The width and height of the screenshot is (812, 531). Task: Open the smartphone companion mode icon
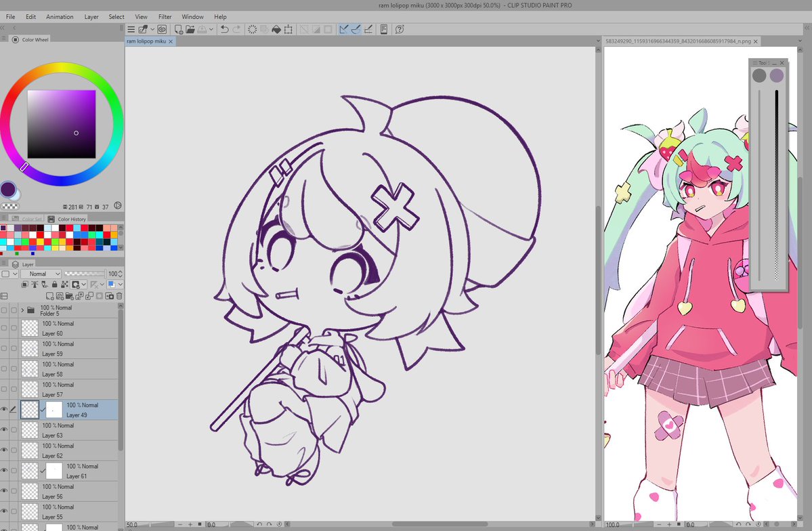pos(384,30)
